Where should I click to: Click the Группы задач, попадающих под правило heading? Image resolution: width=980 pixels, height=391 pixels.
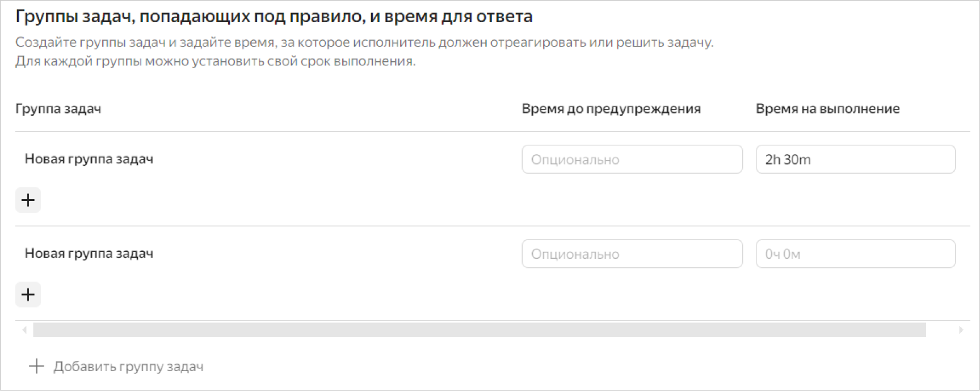click(x=274, y=17)
